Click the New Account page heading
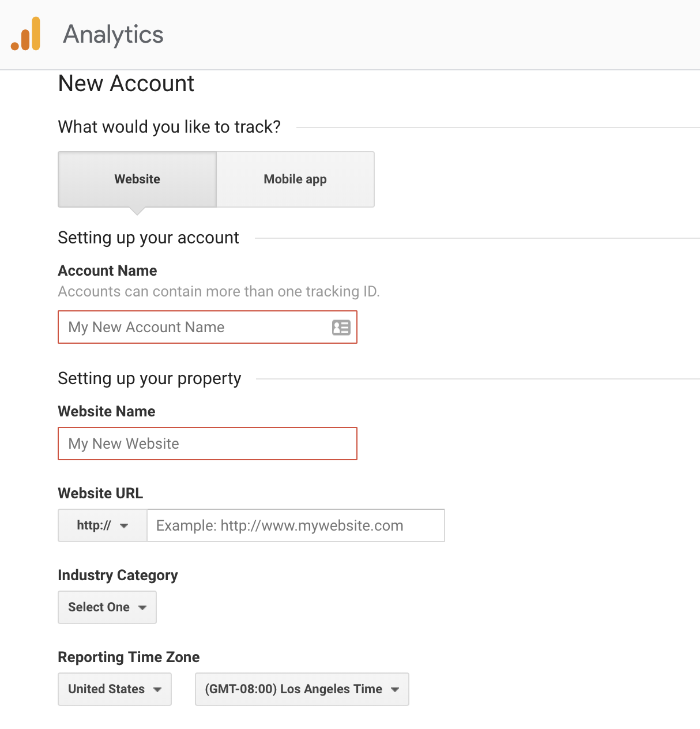This screenshot has height=729, width=700. [x=126, y=84]
